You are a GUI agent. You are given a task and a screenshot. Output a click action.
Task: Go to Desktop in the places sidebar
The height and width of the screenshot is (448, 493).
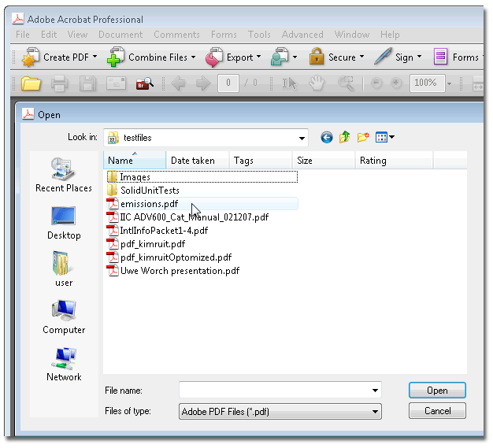point(64,224)
